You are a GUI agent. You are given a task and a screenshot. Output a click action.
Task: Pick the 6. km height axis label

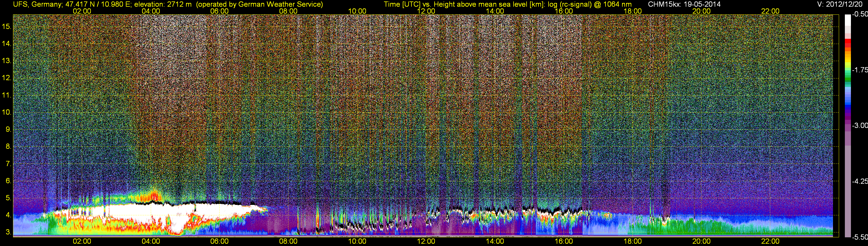[x=8, y=181]
